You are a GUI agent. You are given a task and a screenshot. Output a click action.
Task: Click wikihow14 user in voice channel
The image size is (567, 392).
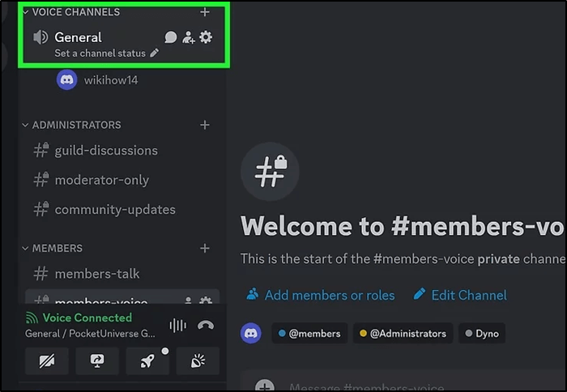pos(98,80)
